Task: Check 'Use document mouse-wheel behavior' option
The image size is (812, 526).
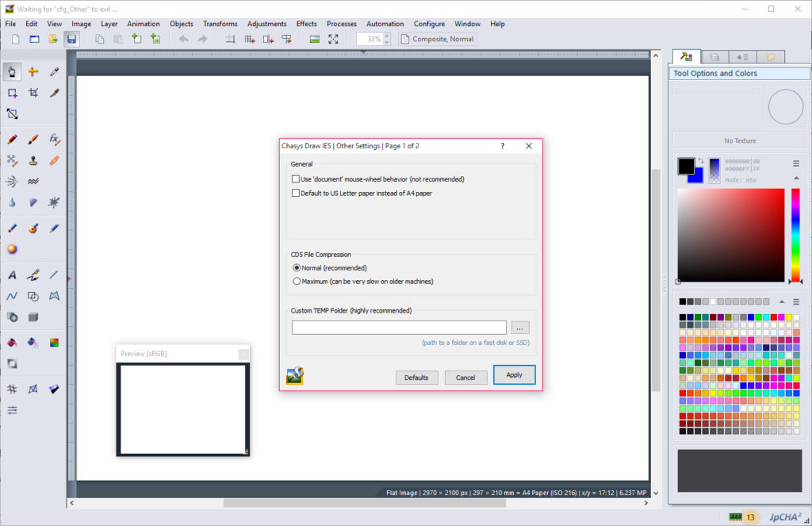Action: 296,179
